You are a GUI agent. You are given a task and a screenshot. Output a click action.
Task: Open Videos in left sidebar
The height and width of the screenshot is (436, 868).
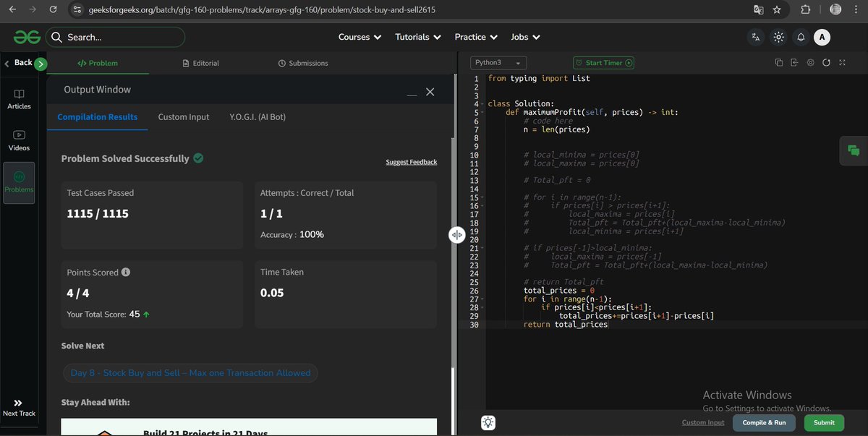pyautogui.click(x=19, y=141)
